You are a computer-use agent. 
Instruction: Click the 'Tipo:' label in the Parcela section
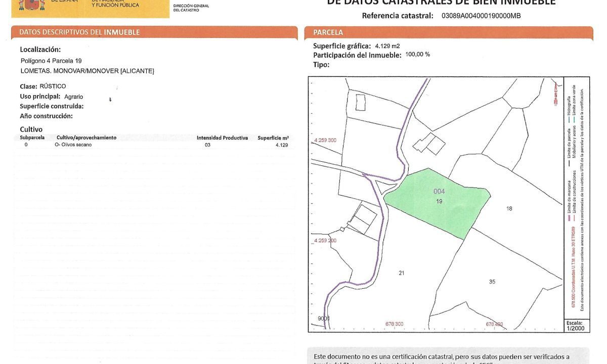321,65
